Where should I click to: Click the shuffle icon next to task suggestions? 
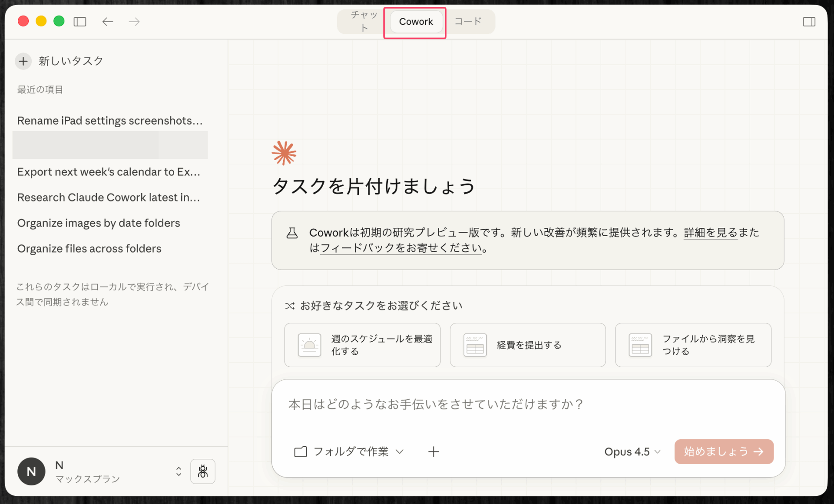point(290,306)
